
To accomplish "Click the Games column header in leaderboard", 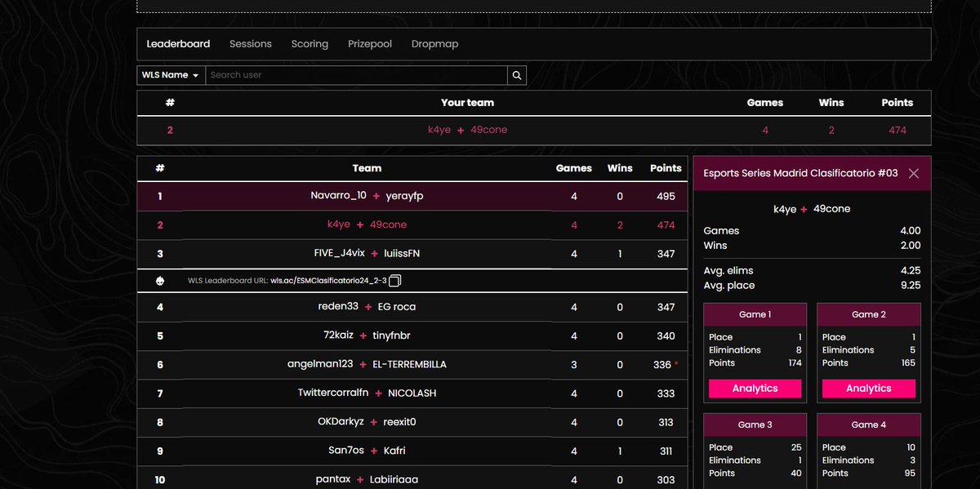I will 574,168.
